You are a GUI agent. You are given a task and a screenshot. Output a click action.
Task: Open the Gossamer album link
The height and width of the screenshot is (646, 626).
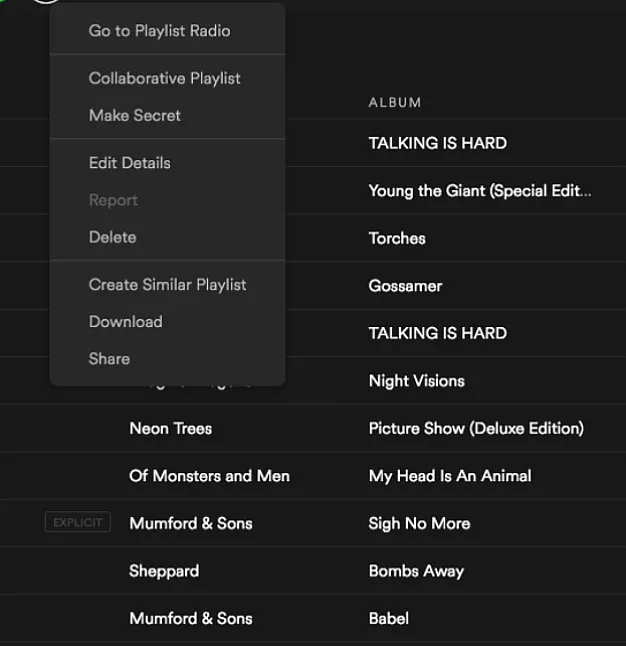[405, 286]
